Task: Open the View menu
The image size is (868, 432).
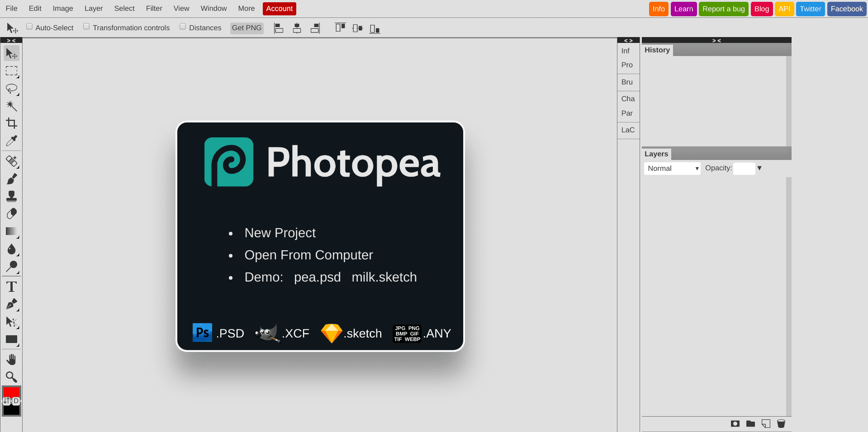Action: (x=181, y=9)
